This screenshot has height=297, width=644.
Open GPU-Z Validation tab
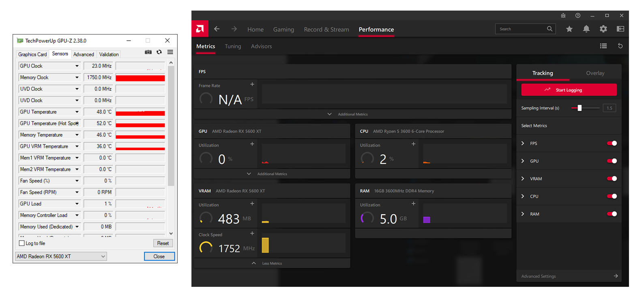click(109, 54)
